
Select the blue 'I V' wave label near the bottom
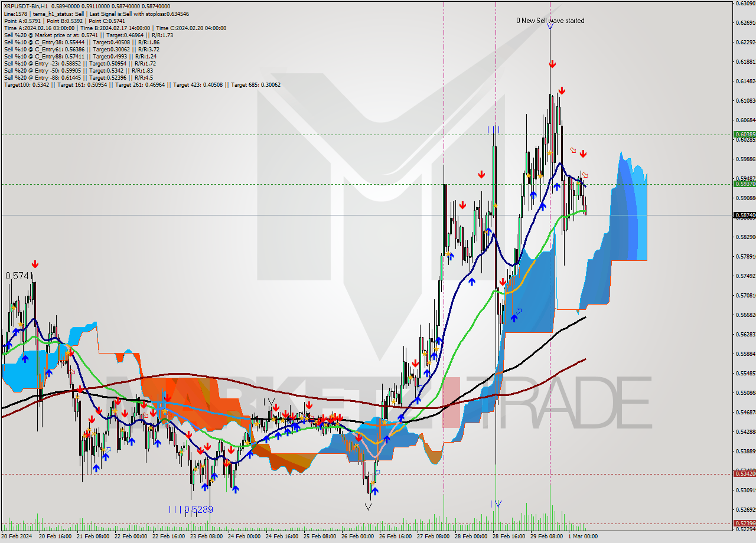click(496, 503)
